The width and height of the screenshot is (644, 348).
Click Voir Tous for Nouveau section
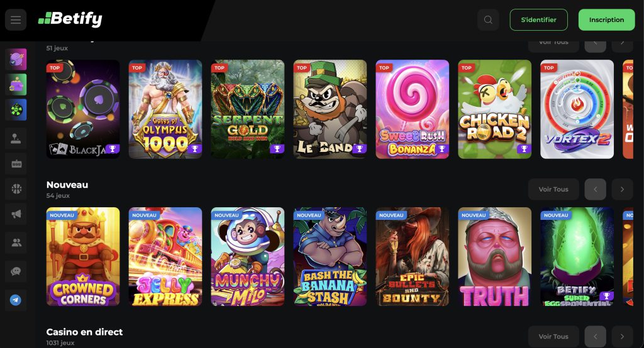click(x=553, y=189)
